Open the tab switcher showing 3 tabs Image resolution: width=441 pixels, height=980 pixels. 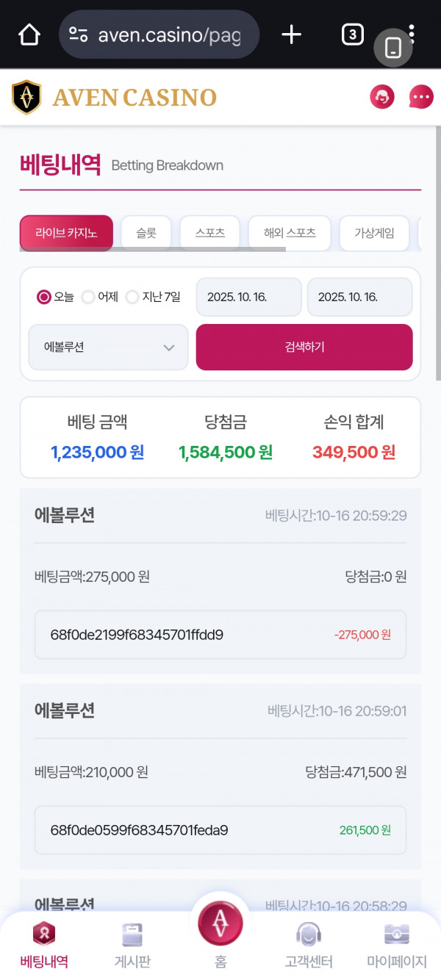coord(353,35)
